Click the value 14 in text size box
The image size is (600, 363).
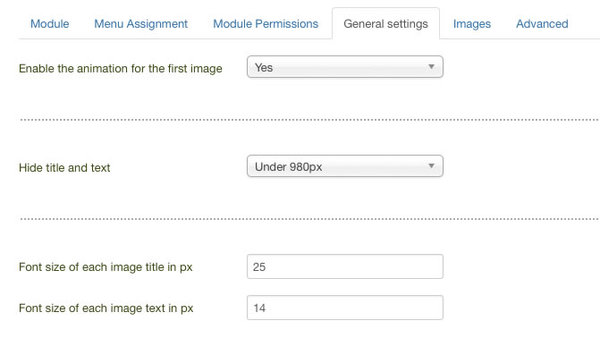click(x=259, y=308)
